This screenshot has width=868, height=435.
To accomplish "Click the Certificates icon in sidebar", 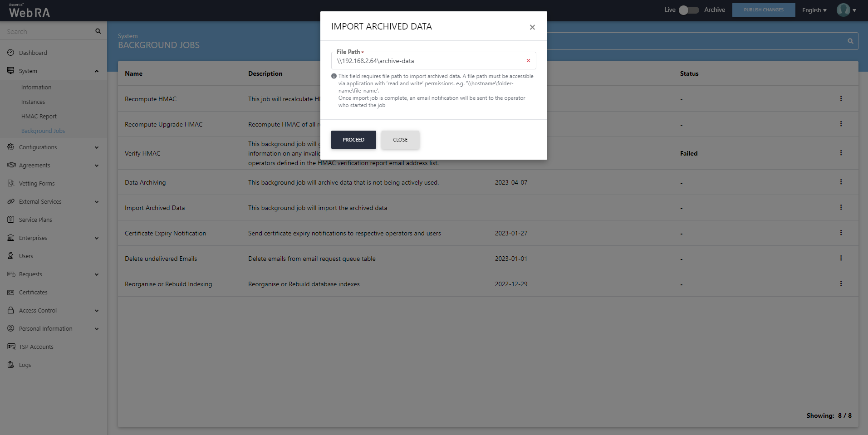I will (x=11, y=292).
